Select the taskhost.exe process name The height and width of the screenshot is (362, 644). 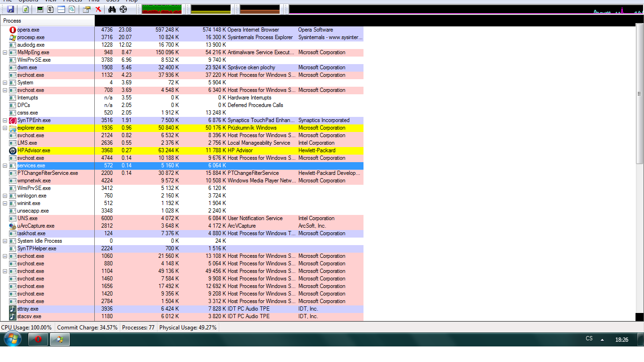coord(32,233)
